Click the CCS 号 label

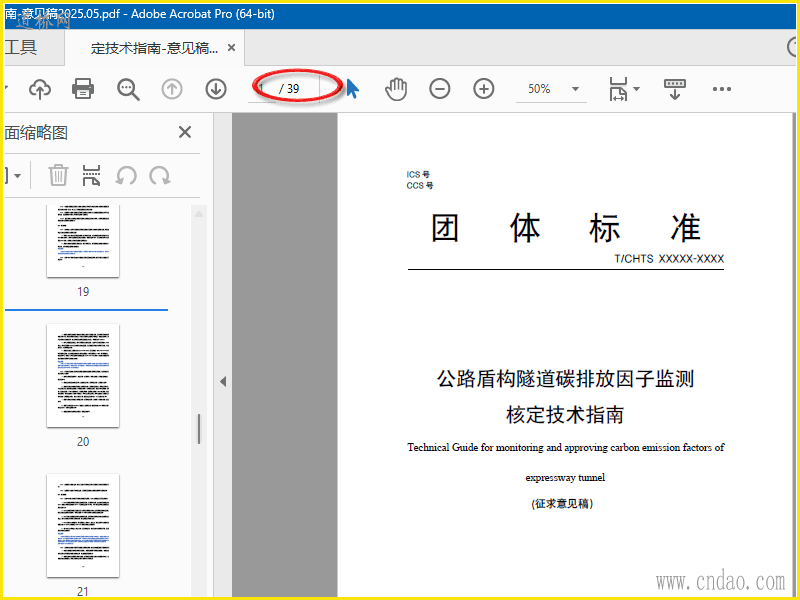tap(420, 186)
